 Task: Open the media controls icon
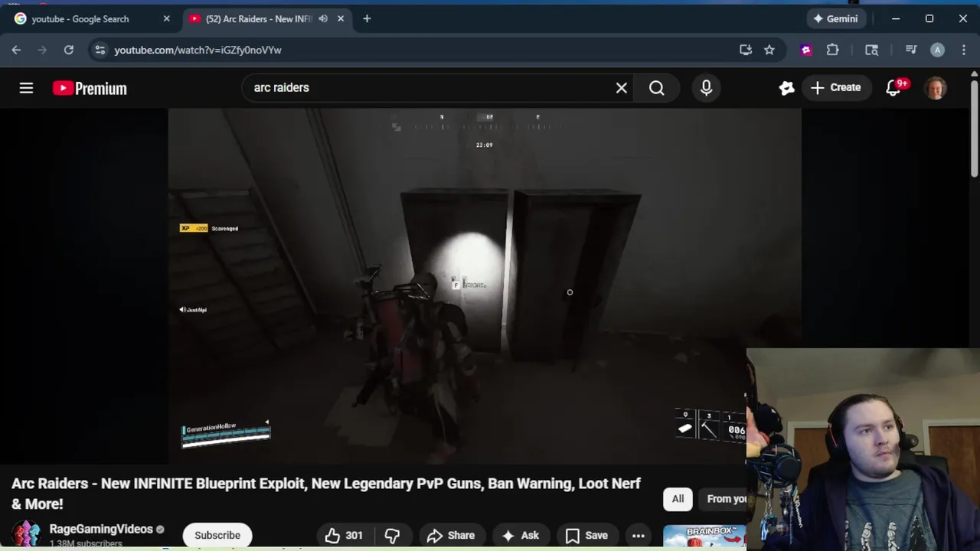pyautogui.click(x=910, y=50)
